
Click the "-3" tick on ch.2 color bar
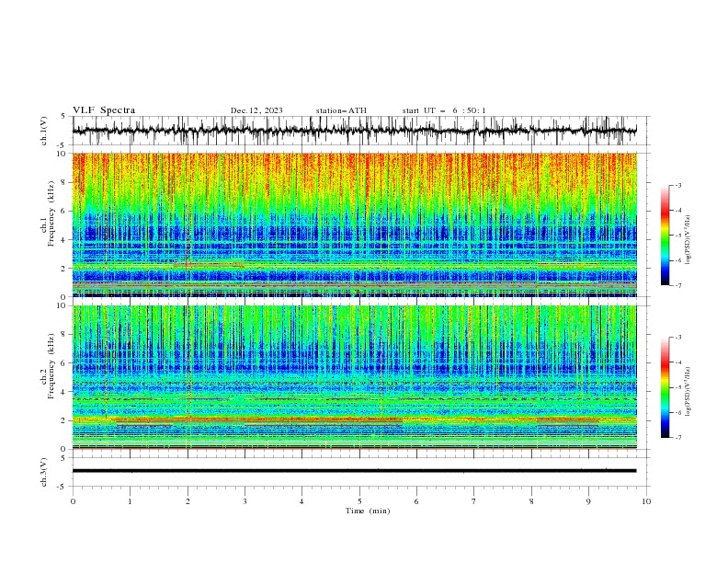point(678,338)
